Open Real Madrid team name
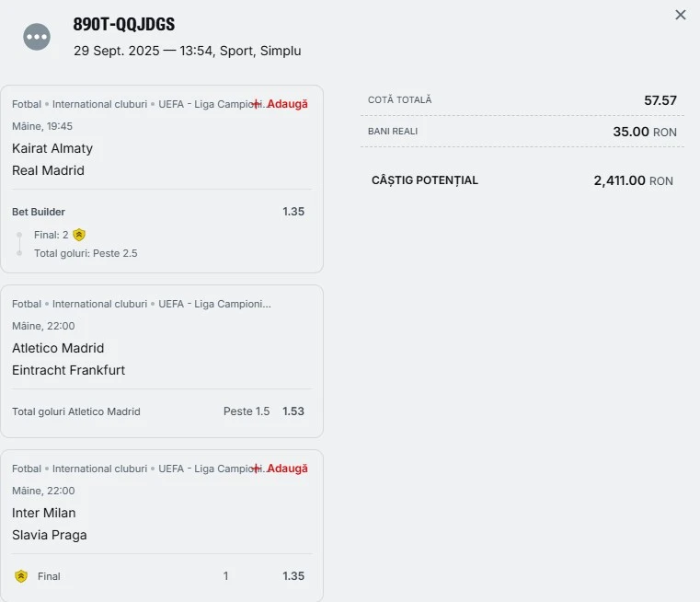The height and width of the screenshot is (602, 700). (48, 170)
